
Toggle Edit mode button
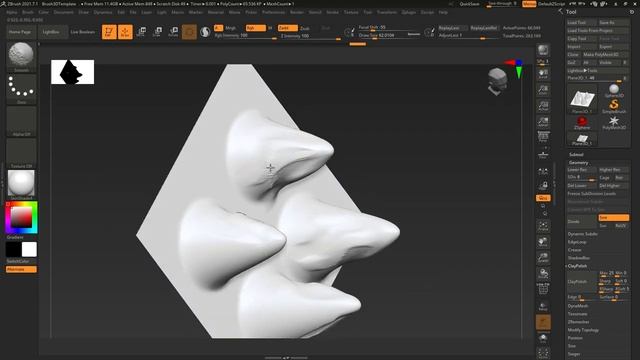(109, 31)
